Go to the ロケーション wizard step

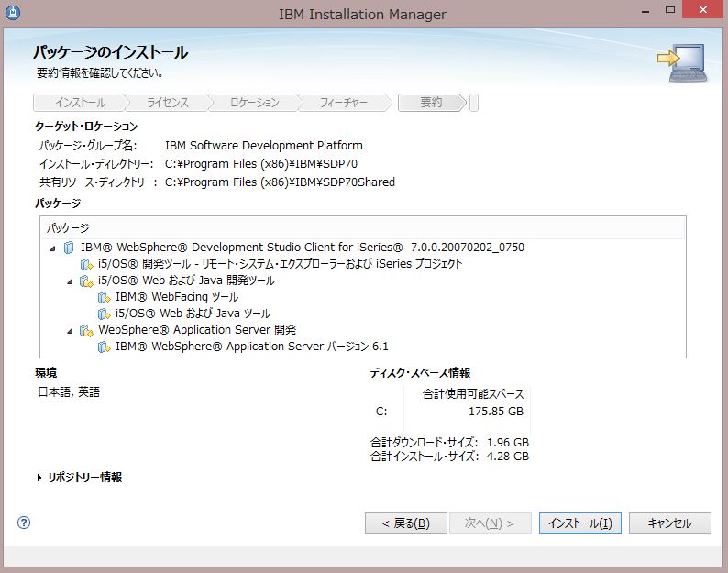[254, 103]
